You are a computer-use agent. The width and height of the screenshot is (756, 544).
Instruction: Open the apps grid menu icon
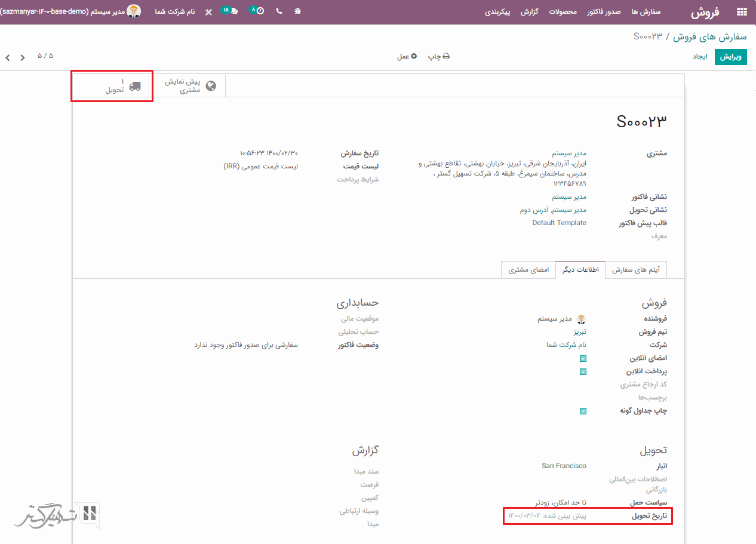point(742,11)
